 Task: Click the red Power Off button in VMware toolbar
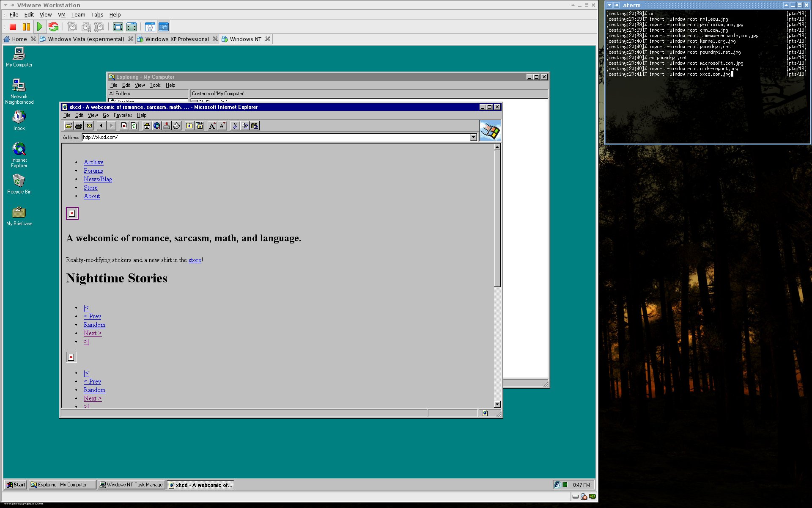coord(13,27)
